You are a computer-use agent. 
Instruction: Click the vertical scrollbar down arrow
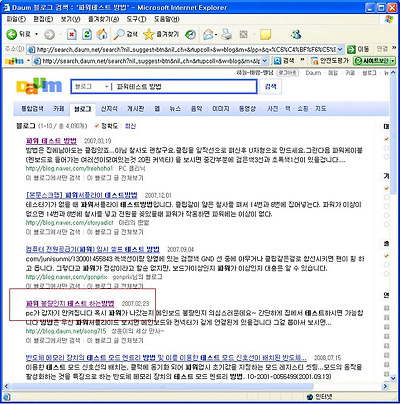coord(393,378)
